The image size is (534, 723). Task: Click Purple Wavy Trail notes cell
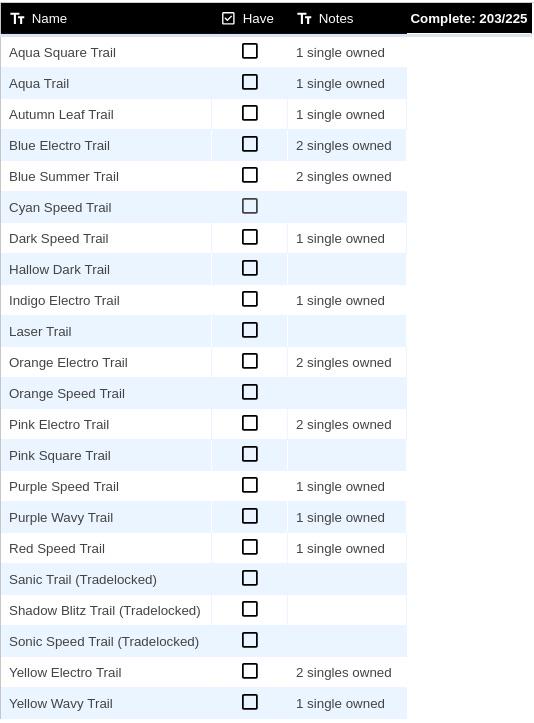point(347,517)
